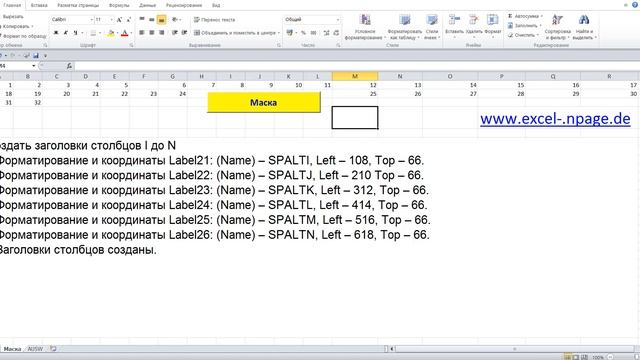Open 'Рецензирование' ribbon tab

click(x=184, y=5)
